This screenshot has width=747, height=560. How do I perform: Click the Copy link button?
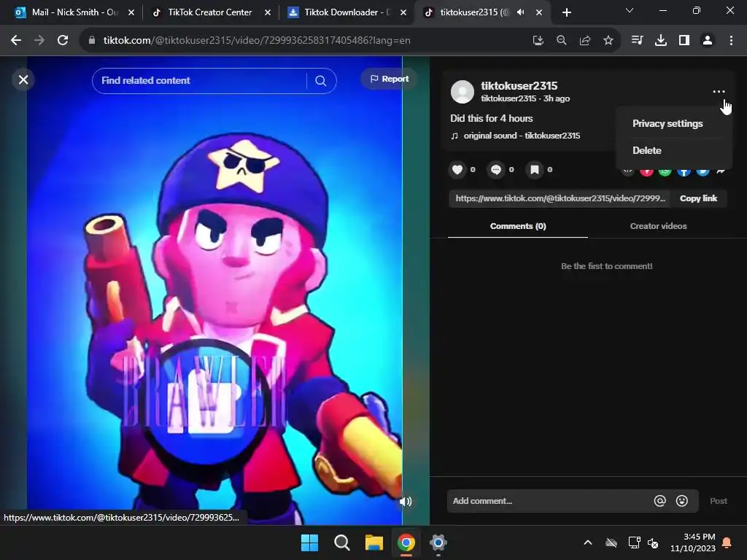[x=698, y=198]
